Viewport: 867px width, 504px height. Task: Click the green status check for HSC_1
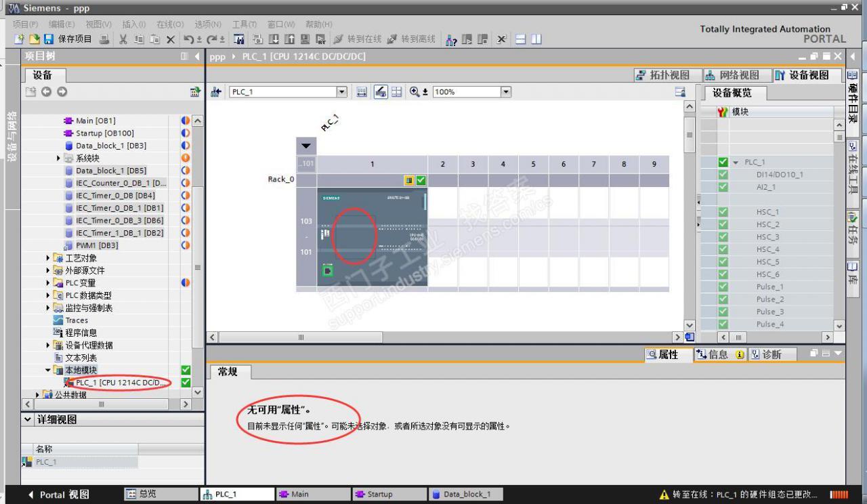point(723,212)
